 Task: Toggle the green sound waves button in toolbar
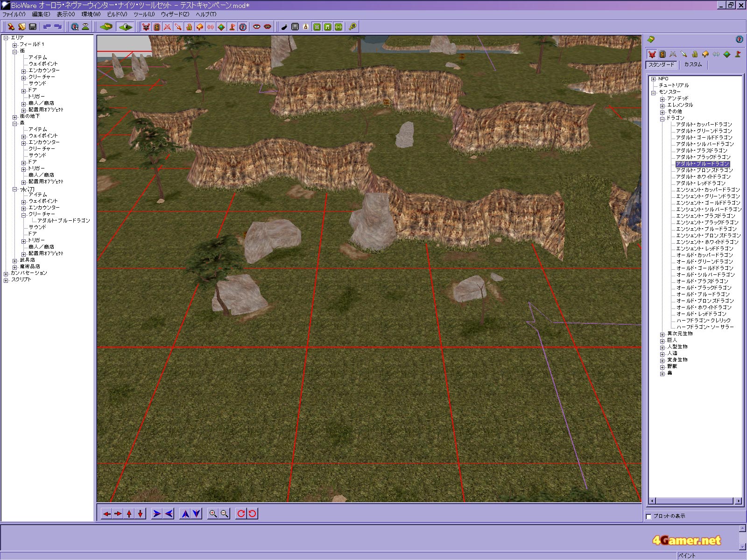338,27
